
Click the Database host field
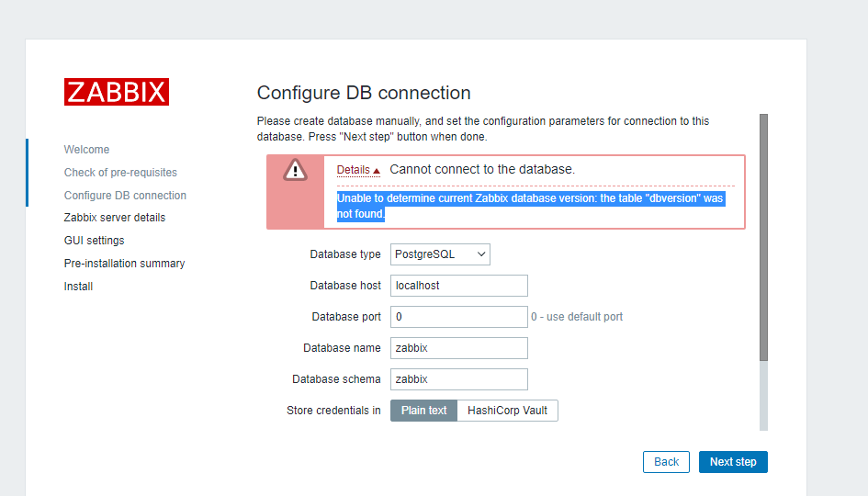coord(458,286)
